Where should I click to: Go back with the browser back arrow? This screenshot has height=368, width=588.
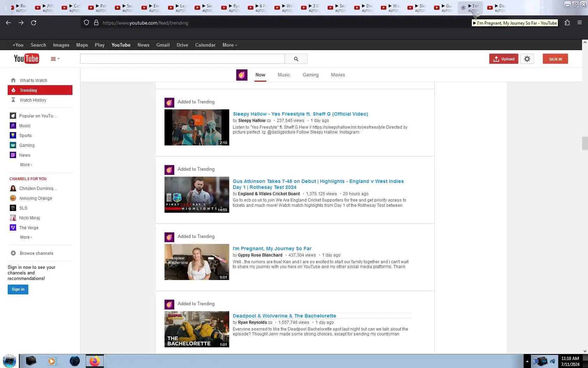(x=8, y=23)
